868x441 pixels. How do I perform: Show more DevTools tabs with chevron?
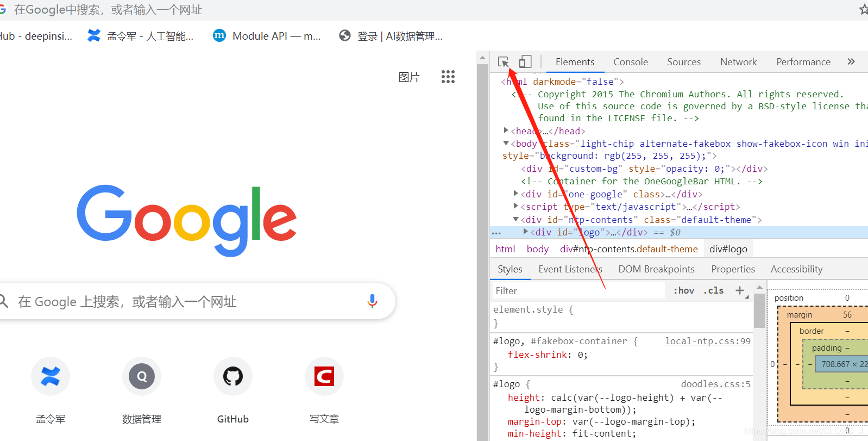851,61
